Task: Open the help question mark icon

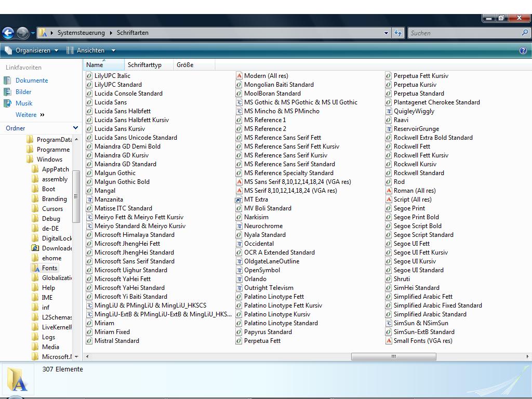Action: pos(523,50)
